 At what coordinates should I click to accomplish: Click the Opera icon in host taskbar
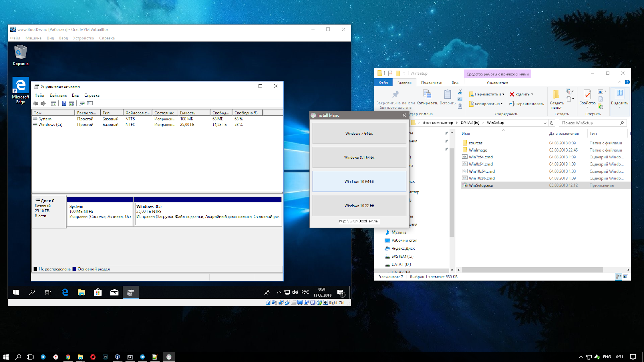(93, 357)
